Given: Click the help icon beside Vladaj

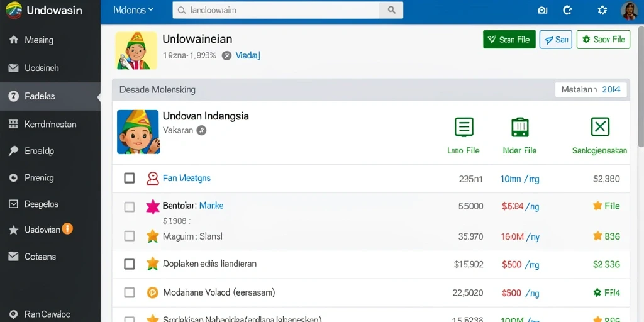Looking at the screenshot, I should [x=226, y=56].
